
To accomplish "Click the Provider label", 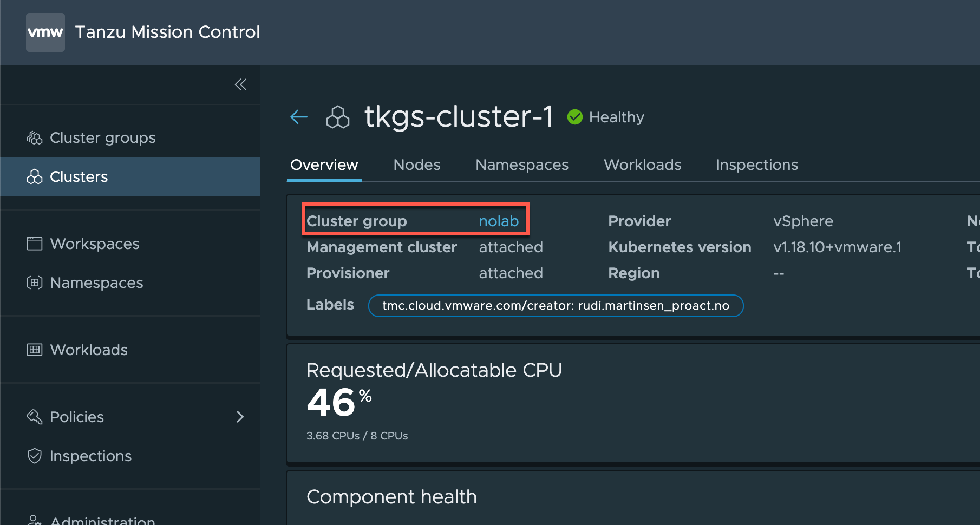I will 639,221.
